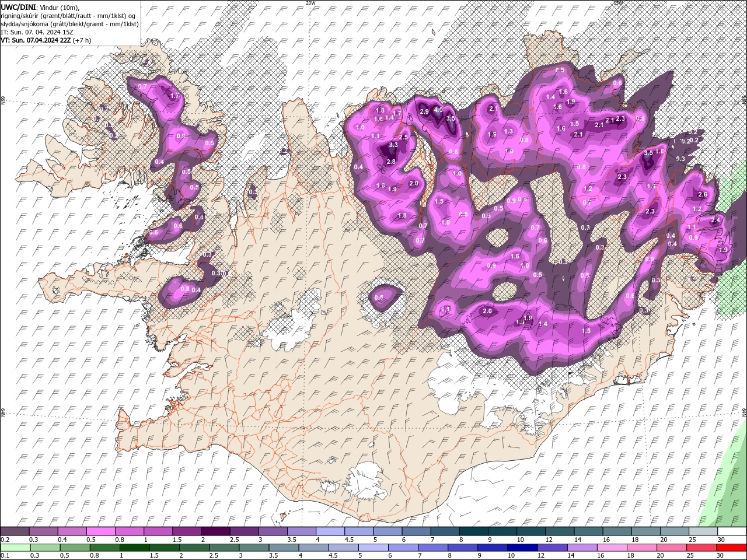Select the darkest purple 2 swatch in upper scale

[x=215, y=531]
